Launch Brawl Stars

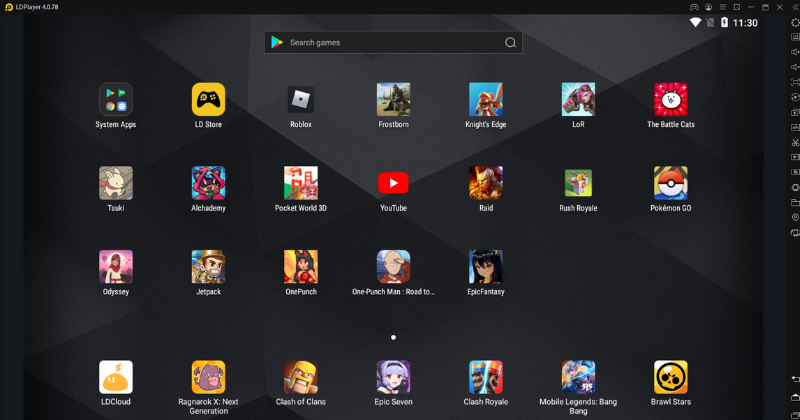(671, 377)
